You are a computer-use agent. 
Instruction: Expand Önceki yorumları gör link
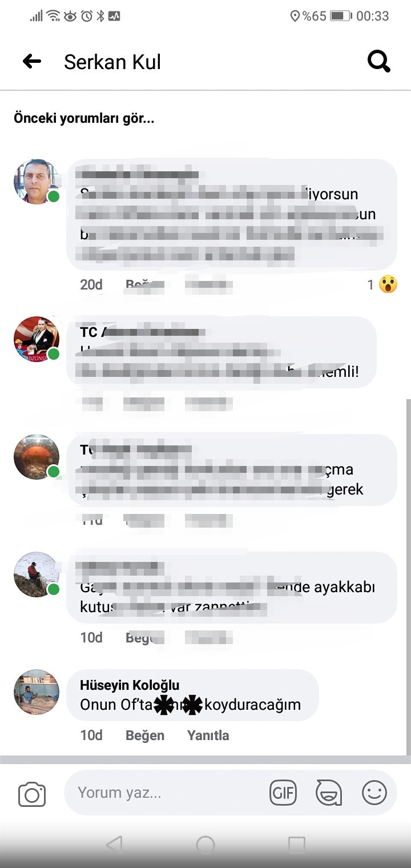click(x=84, y=119)
